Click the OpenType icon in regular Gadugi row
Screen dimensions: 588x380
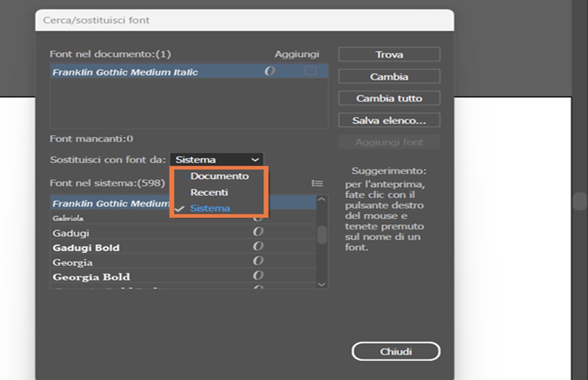pyautogui.click(x=258, y=231)
